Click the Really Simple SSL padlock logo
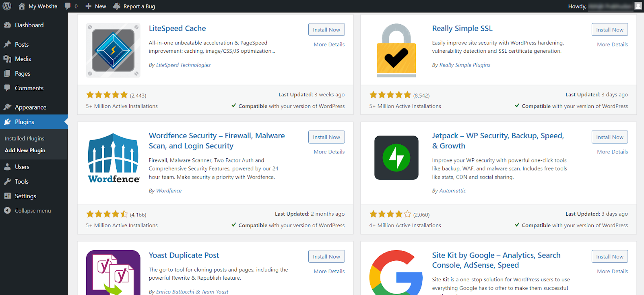644x295 pixels. coord(396,50)
